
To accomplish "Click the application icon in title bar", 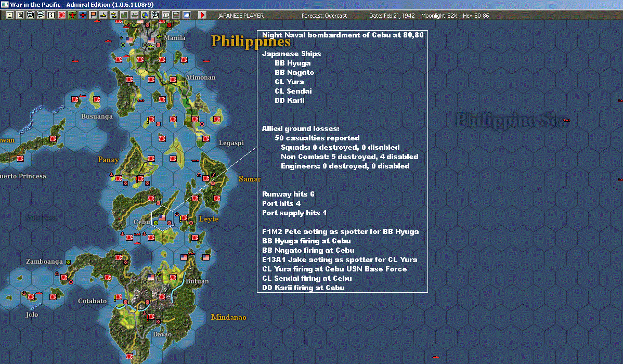I will point(4,4).
